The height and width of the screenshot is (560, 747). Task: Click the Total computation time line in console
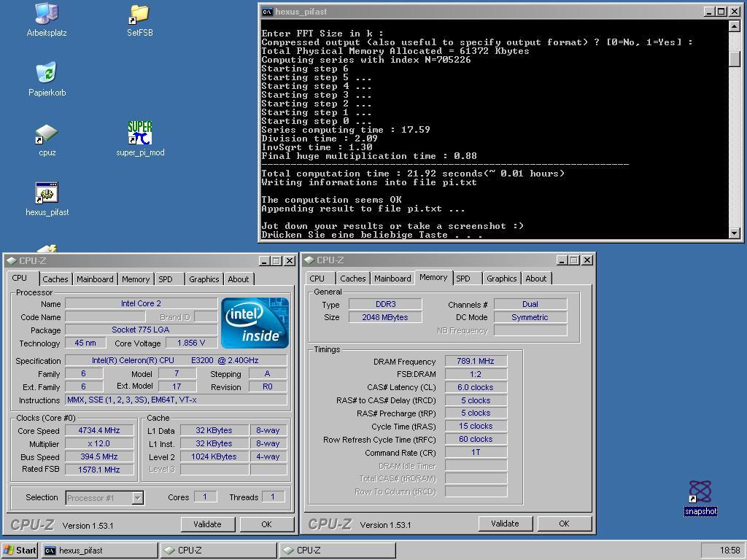click(x=413, y=174)
